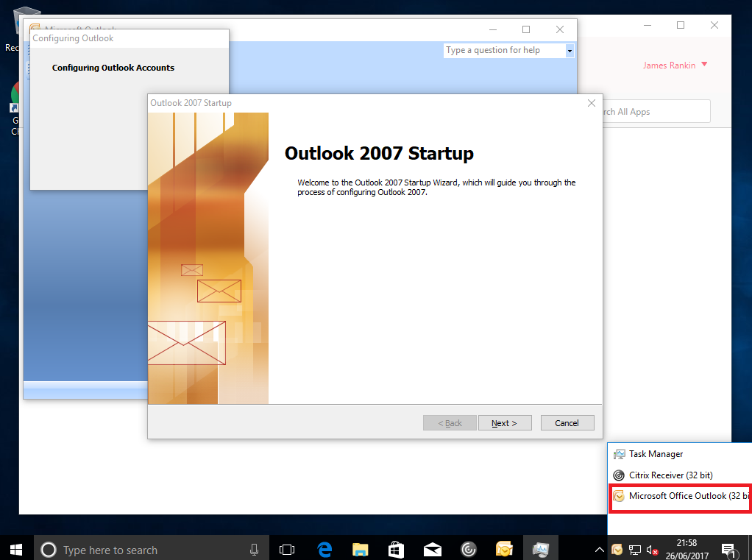Click network icon in system tray
Screen dimensions: 752x560
tap(635, 550)
